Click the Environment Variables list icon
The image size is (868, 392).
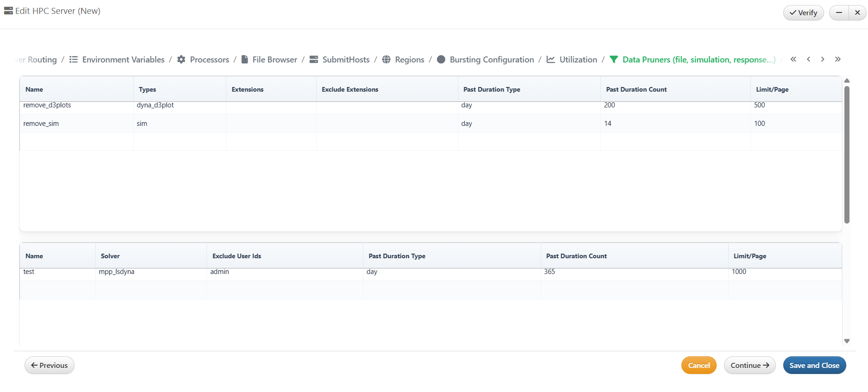pyautogui.click(x=73, y=60)
